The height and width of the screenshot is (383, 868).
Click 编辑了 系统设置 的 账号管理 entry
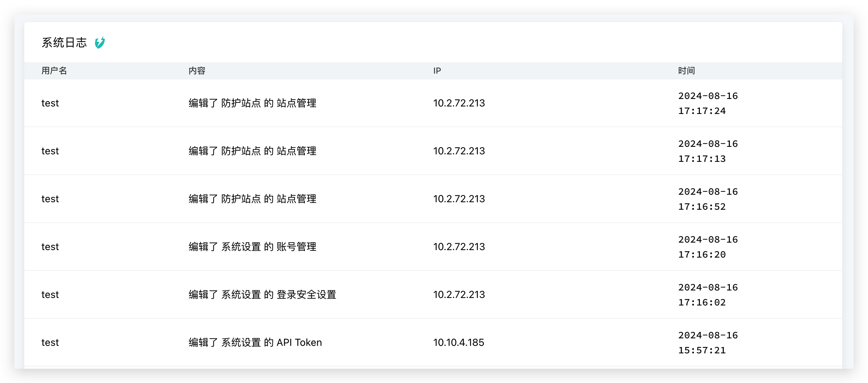(252, 247)
